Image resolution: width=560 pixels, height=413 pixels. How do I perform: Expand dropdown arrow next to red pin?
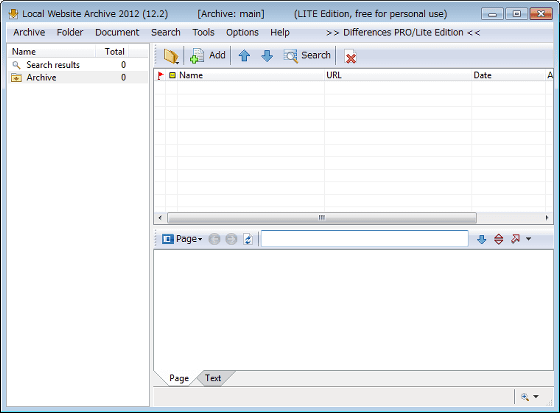point(529,239)
